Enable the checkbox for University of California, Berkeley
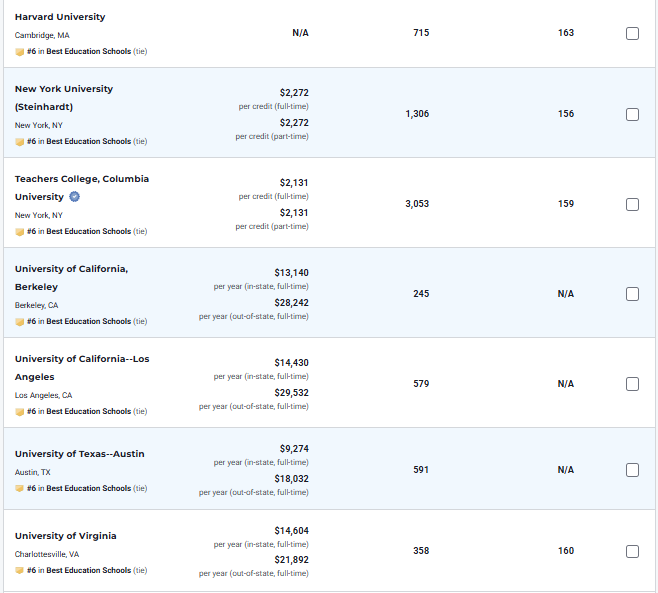Image resolution: width=658 pixels, height=593 pixels. (632, 294)
